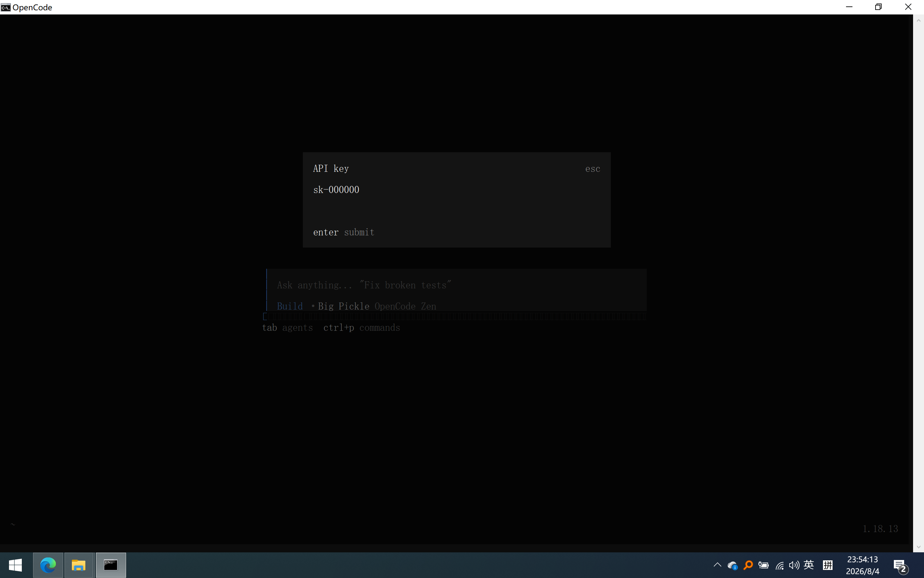Open the volume speaker tray icon
The image size is (924, 578).
pyautogui.click(x=794, y=565)
